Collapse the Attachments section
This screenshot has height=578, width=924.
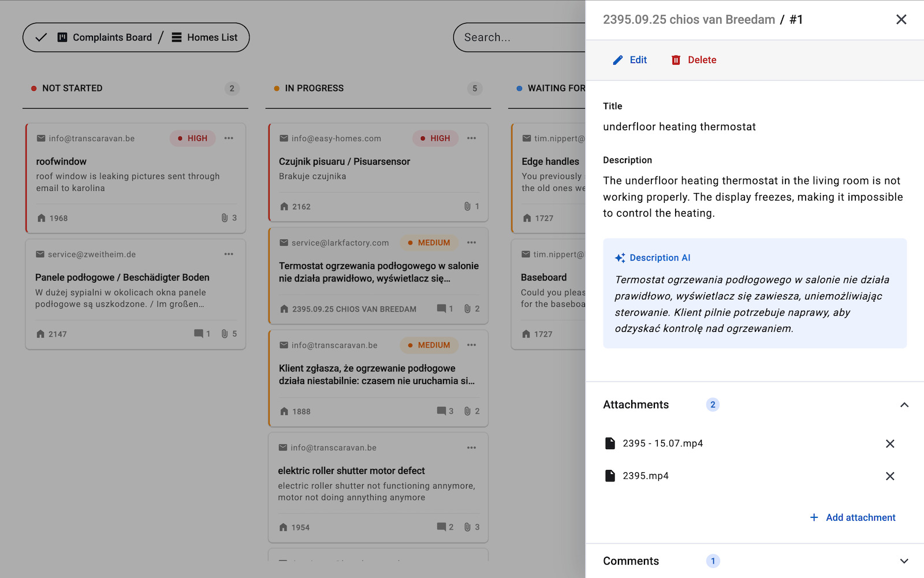pyautogui.click(x=904, y=405)
